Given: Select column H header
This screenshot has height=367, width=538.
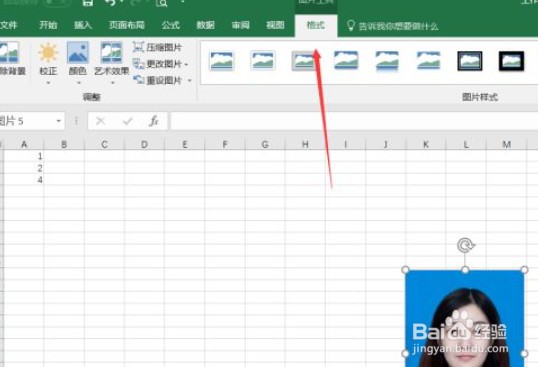Looking at the screenshot, I should pos(305,144).
